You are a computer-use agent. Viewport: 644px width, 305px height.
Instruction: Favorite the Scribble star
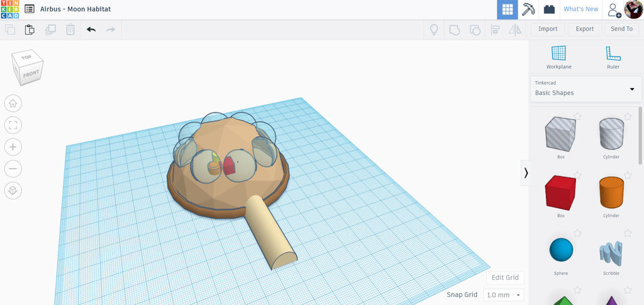pos(628,233)
